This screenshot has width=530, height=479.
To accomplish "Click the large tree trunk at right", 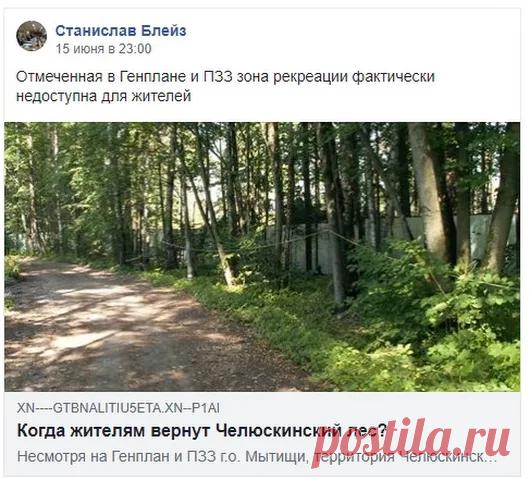I will (x=427, y=189).
